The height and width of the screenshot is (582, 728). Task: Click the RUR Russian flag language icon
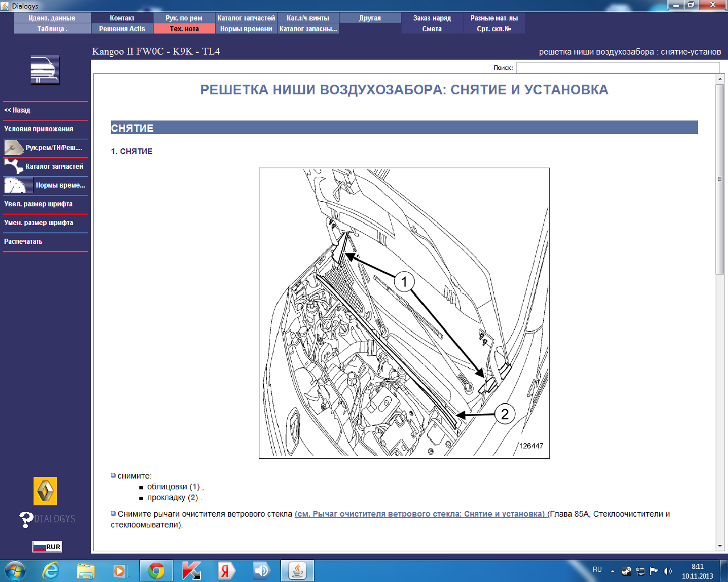pos(47,547)
